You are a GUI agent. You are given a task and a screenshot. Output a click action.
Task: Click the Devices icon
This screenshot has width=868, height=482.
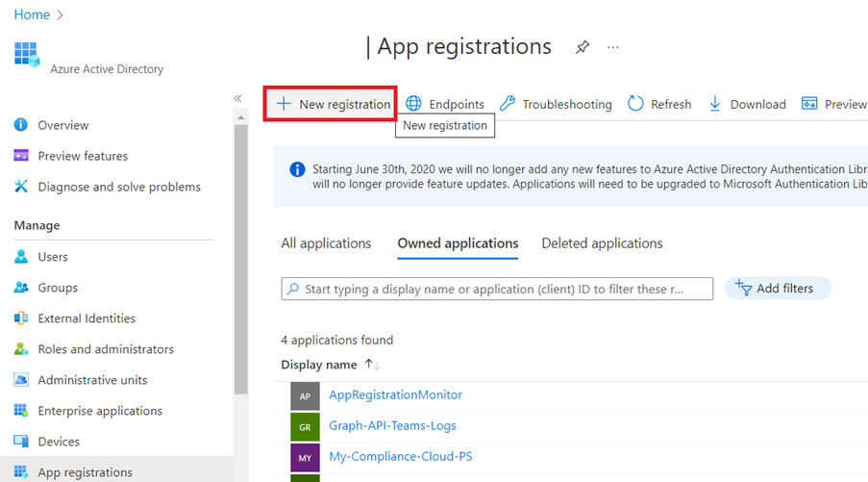[x=21, y=441]
